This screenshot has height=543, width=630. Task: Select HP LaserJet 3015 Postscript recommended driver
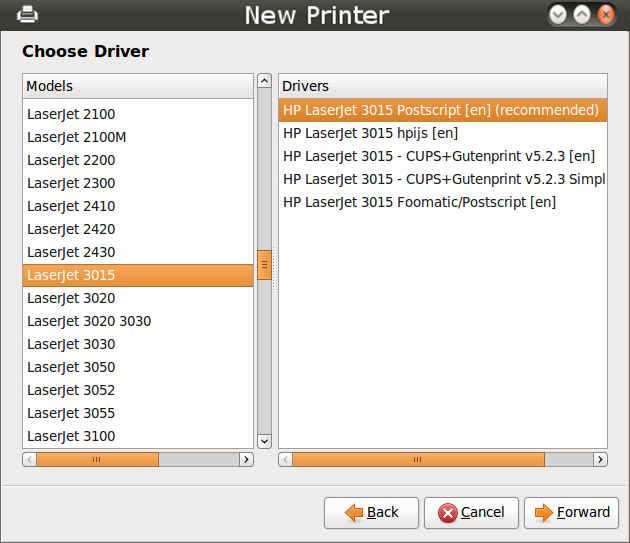coord(443,110)
